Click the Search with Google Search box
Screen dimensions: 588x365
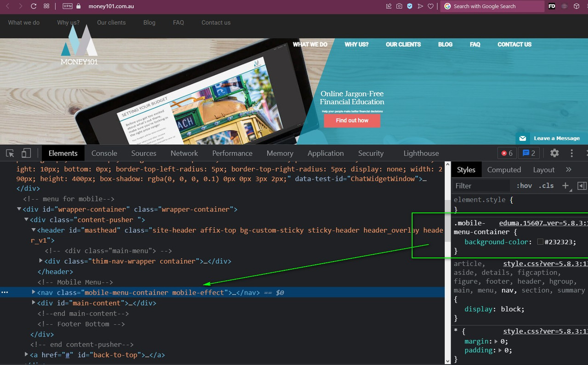(x=492, y=6)
